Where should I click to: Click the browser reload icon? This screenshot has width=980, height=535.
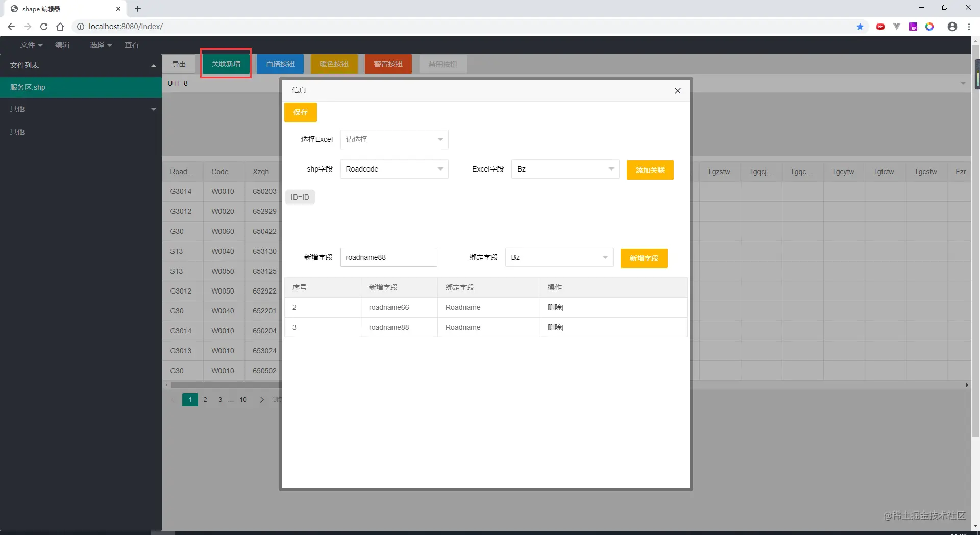(x=44, y=27)
